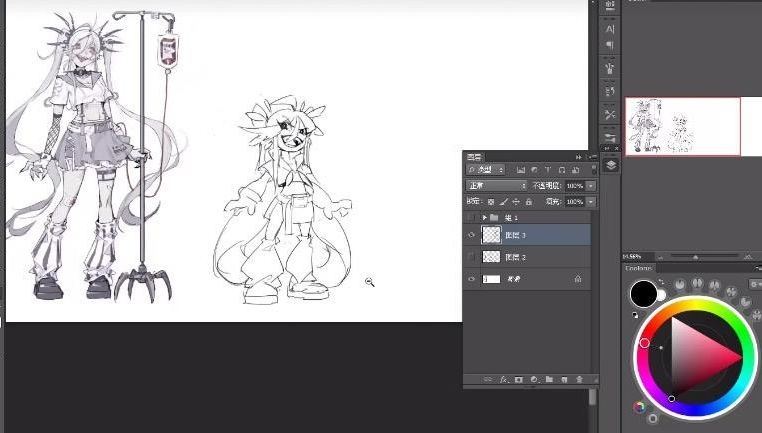Switch to the Coolorus panel tab
This screenshot has width=762, height=433.
click(638, 268)
